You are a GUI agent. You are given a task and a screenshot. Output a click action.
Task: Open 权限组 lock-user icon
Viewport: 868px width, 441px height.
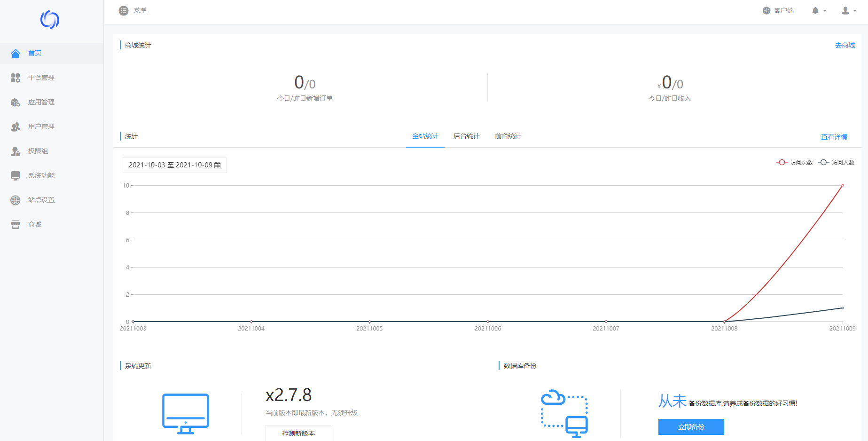(16, 151)
